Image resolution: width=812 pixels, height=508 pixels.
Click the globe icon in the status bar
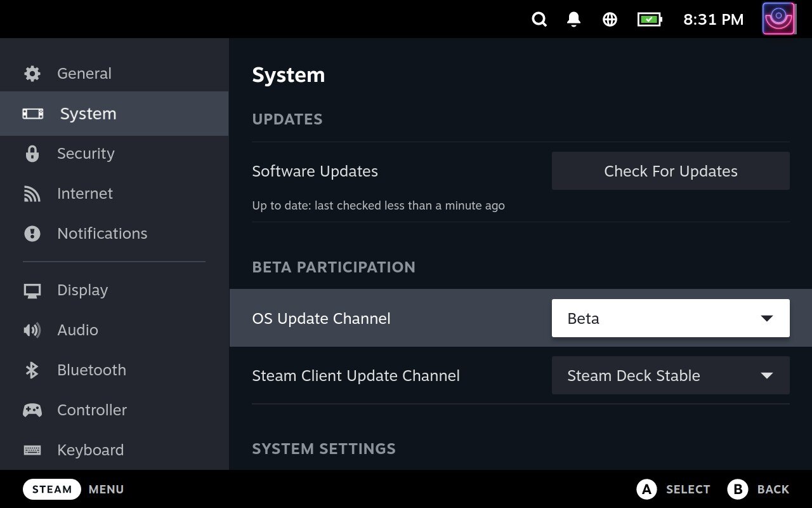click(x=609, y=19)
